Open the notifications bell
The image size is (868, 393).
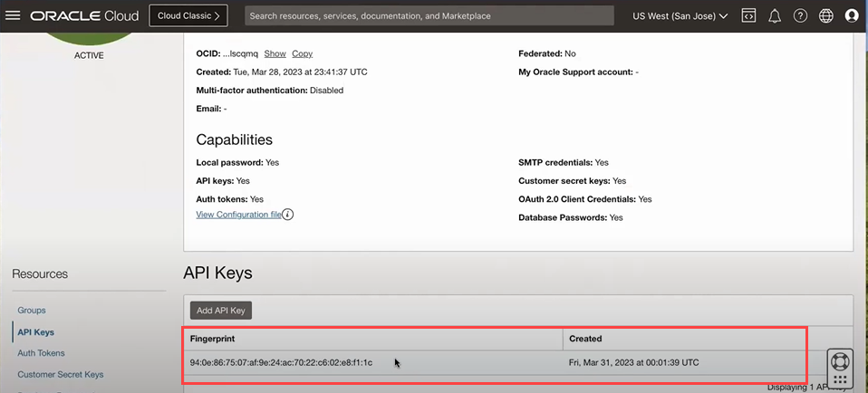point(775,16)
